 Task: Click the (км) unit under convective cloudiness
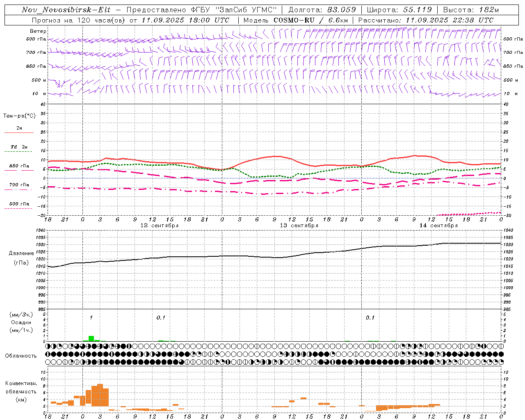click(21, 399)
